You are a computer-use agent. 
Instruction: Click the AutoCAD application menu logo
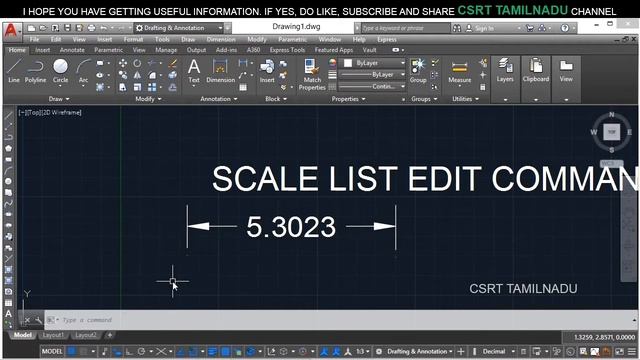coord(11,31)
